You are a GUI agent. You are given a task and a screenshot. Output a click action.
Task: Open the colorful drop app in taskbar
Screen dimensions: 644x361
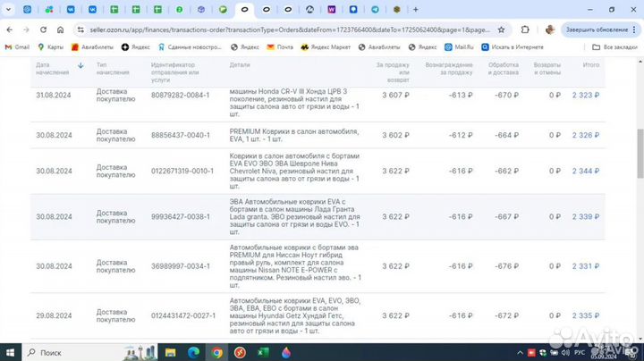[286, 352]
